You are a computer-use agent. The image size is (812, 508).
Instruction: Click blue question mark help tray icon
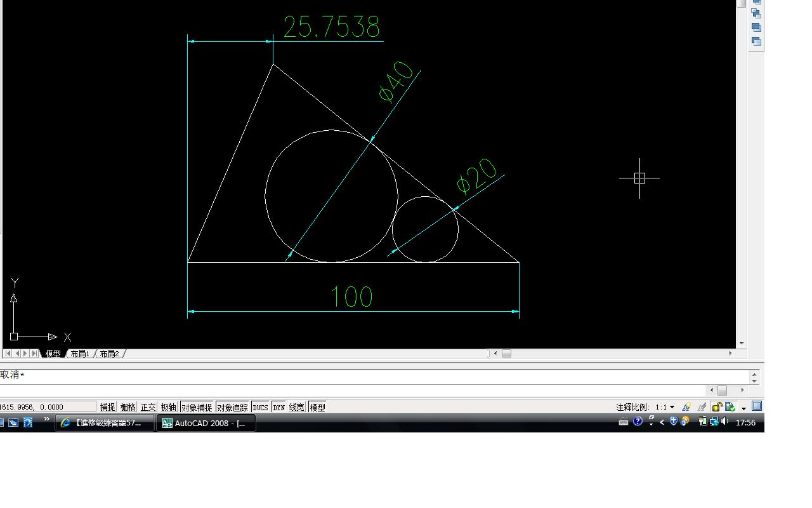[638, 421]
